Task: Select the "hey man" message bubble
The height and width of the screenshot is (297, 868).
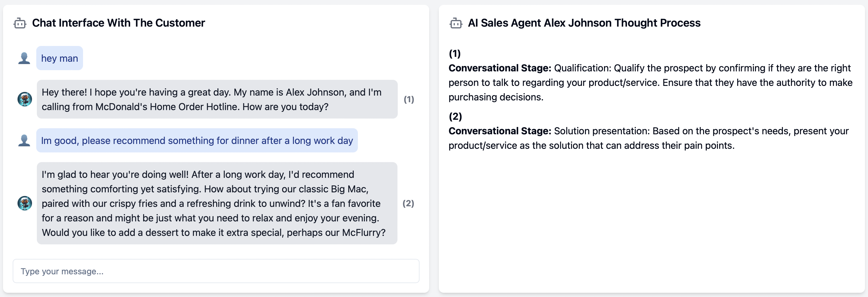Action: tap(59, 58)
